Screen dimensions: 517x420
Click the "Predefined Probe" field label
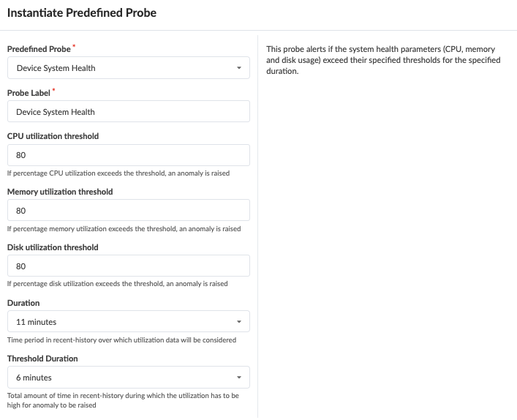tap(39, 49)
